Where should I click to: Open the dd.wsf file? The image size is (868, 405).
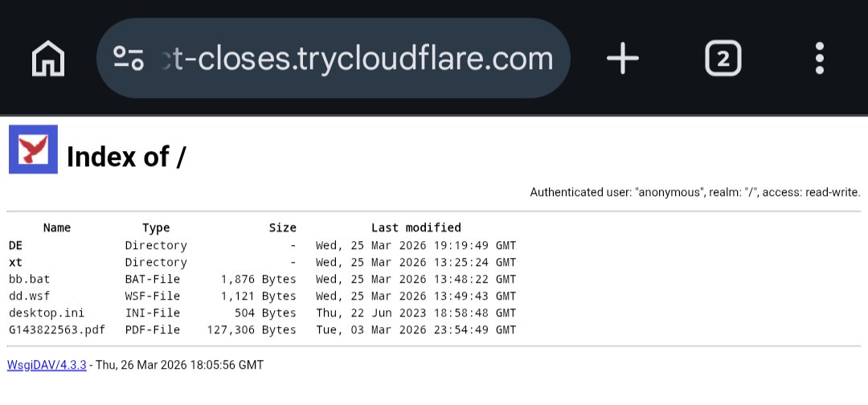click(29, 296)
